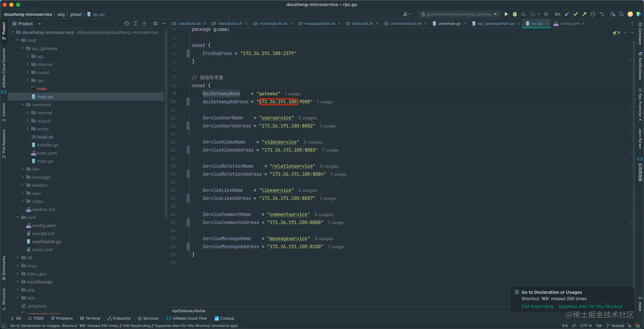
Task: Open the Json Parser side panel
Action: tap(640, 138)
